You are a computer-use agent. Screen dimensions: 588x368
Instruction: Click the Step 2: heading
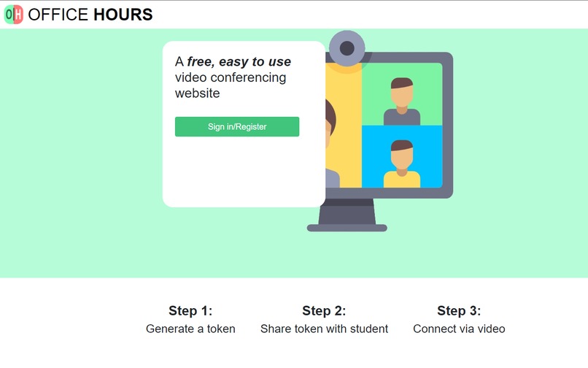324,310
